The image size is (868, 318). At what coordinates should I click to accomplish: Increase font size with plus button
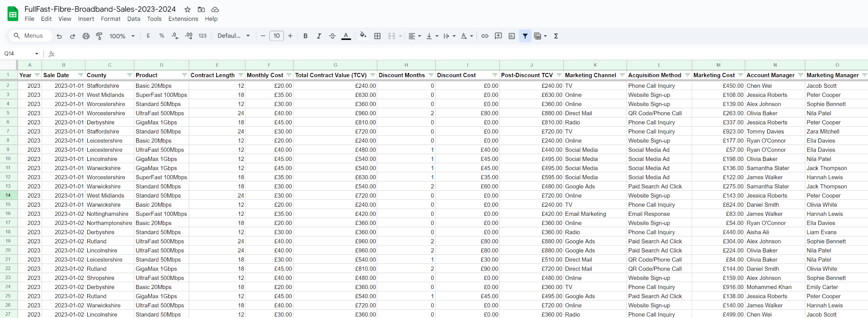290,36
